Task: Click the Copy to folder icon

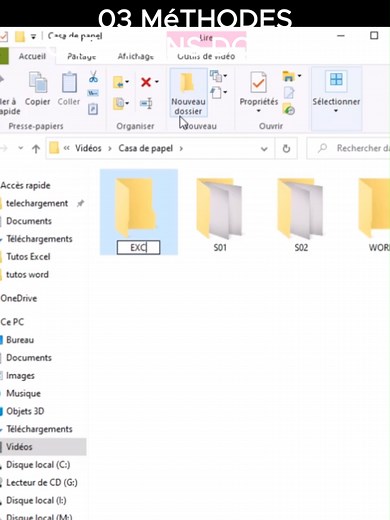Action: click(118, 103)
